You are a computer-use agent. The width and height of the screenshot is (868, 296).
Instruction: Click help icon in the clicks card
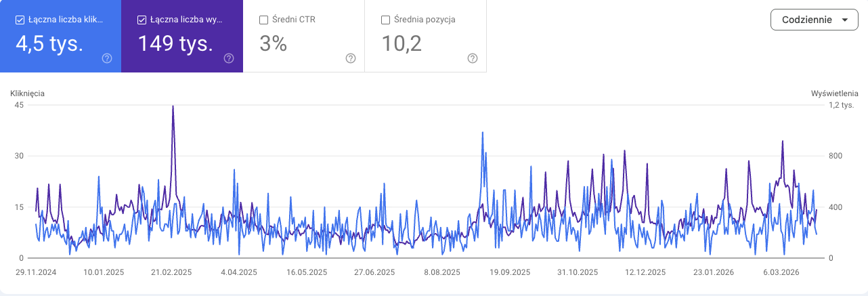click(107, 58)
